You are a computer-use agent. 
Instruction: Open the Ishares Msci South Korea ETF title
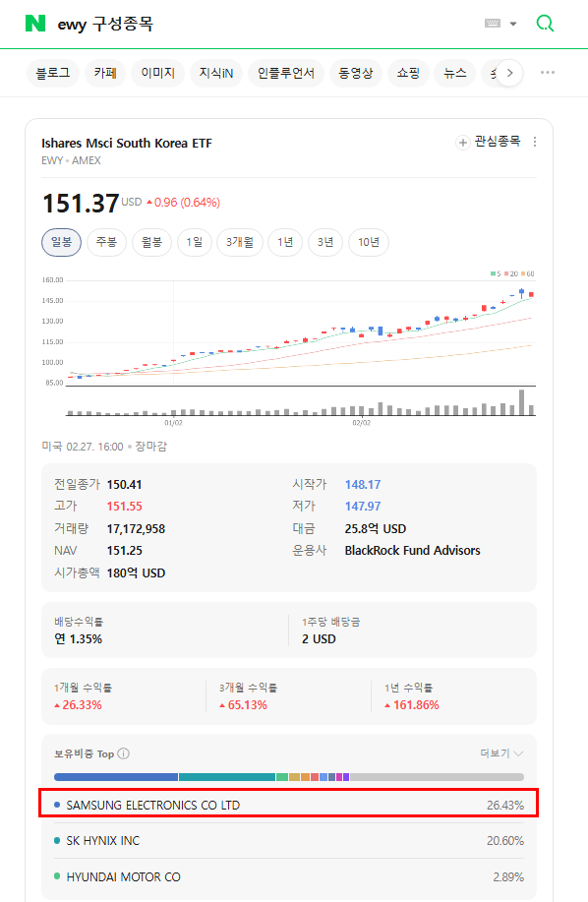[x=127, y=144]
